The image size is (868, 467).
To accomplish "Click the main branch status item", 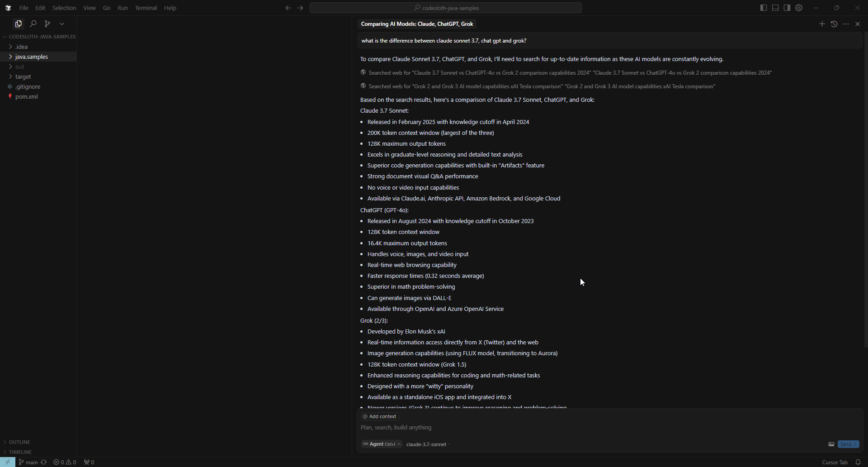I will pyautogui.click(x=28, y=462).
